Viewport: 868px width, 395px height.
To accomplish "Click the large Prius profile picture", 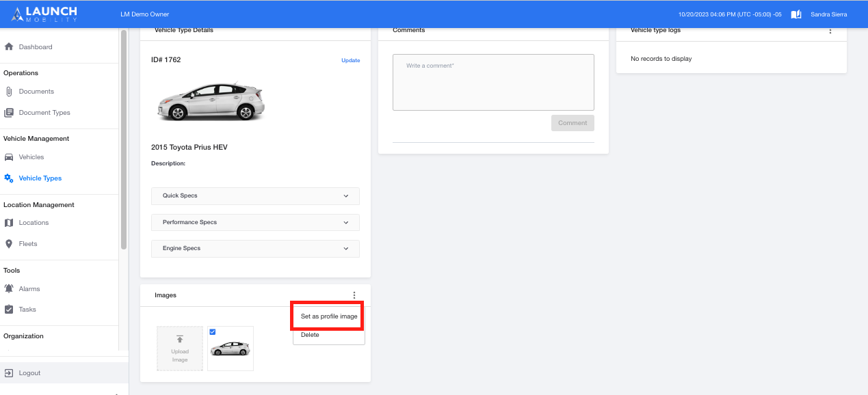I will click(x=211, y=103).
